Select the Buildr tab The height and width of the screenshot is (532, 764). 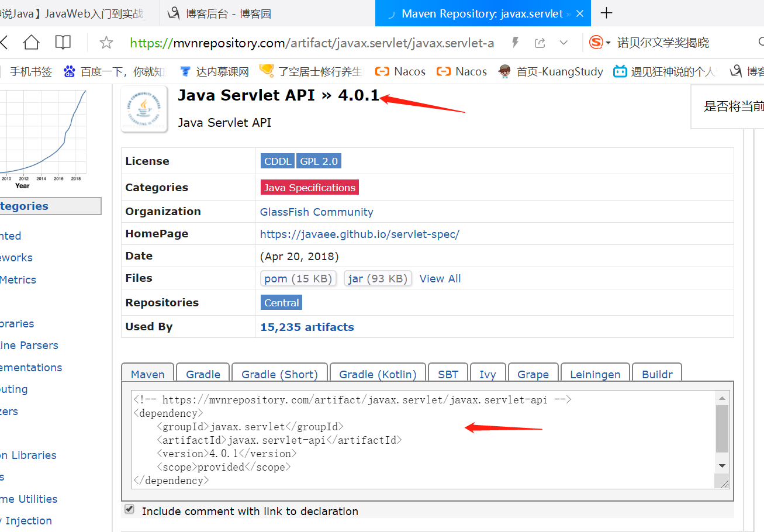(x=657, y=374)
